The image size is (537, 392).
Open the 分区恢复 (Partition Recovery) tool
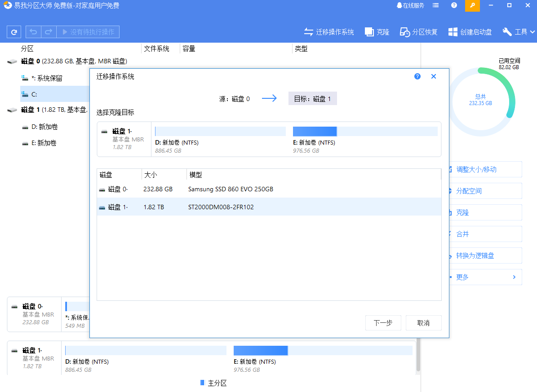[x=418, y=32]
